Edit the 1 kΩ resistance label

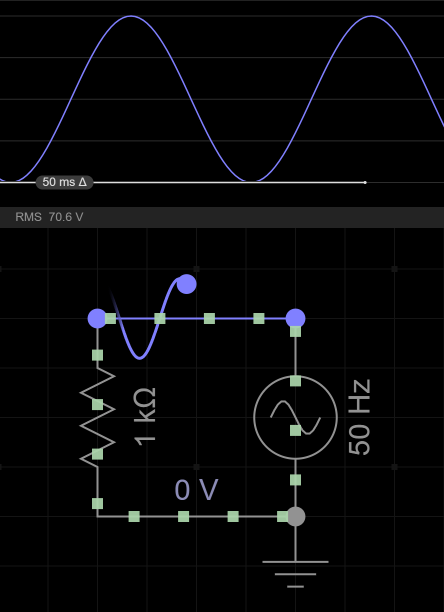click(145, 416)
